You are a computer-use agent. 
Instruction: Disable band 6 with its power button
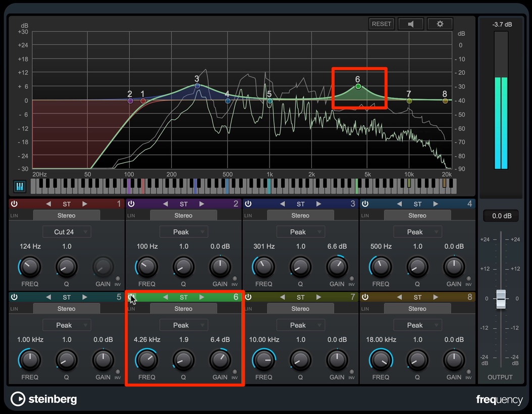tap(131, 297)
